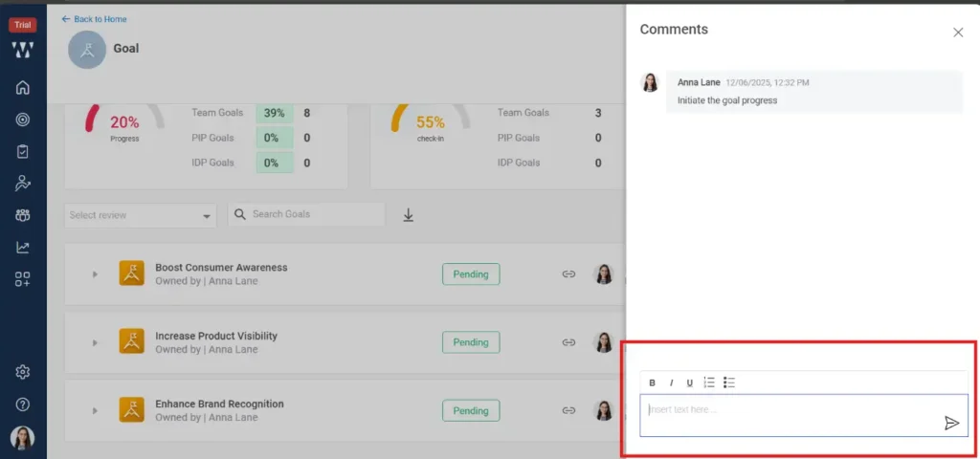Screen dimensions: 980x459
Task: Open the help question mark icon
Action: coord(23,404)
